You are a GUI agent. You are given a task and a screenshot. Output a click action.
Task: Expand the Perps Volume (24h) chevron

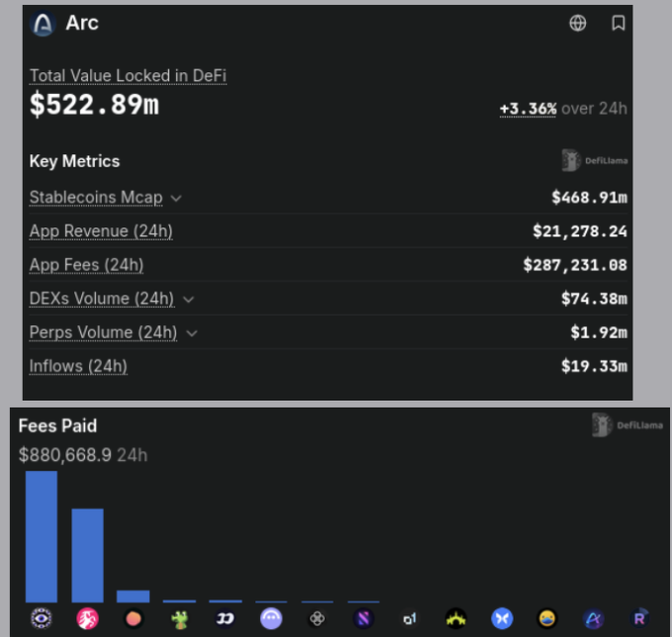coord(192,333)
